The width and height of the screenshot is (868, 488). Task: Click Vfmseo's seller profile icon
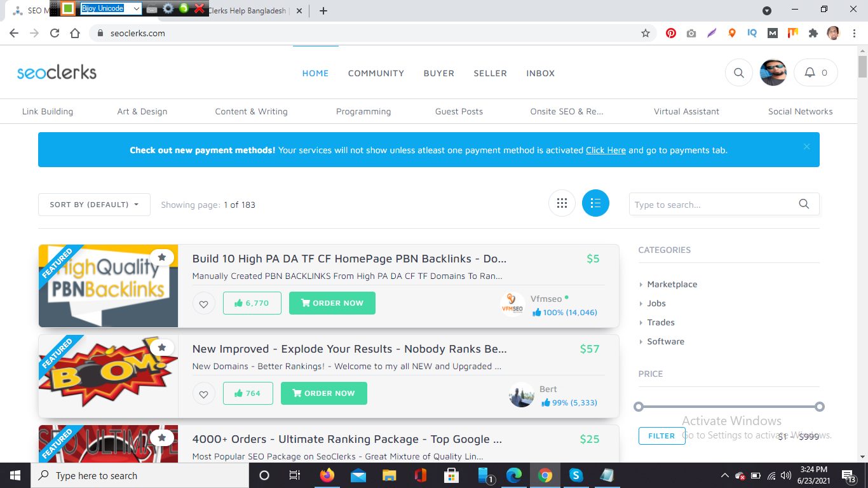click(x=512, y=304)
